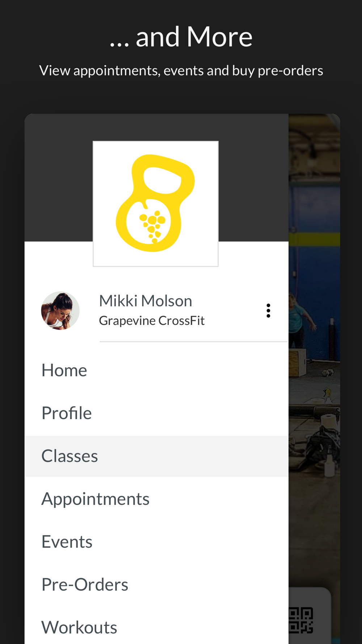The width and height of the screenshot is (362, 644).
Task: Open the Pre-Orders section
Action: click(x=156, y=585)
